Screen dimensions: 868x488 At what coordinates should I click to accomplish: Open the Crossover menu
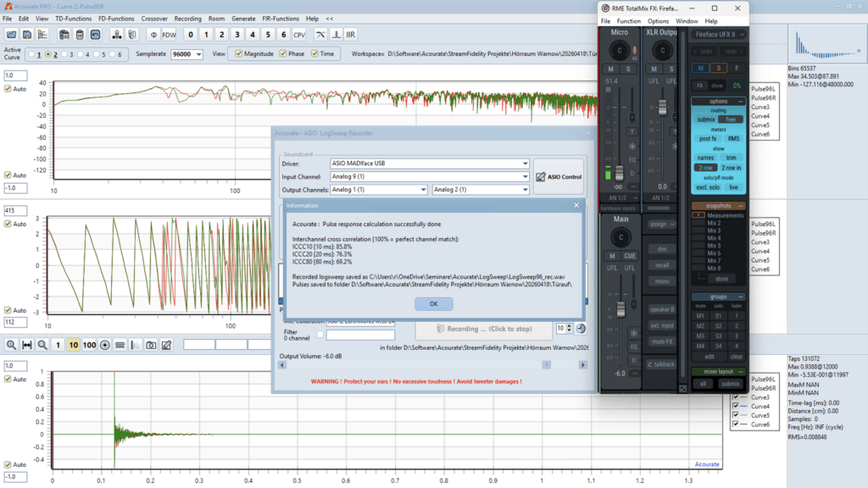coord(153,18)
